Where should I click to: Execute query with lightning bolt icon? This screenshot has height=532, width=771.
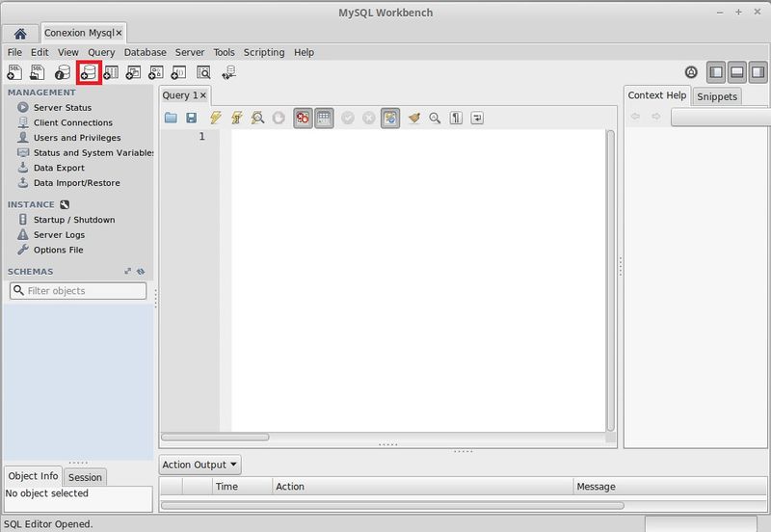[x=215, y=118]
